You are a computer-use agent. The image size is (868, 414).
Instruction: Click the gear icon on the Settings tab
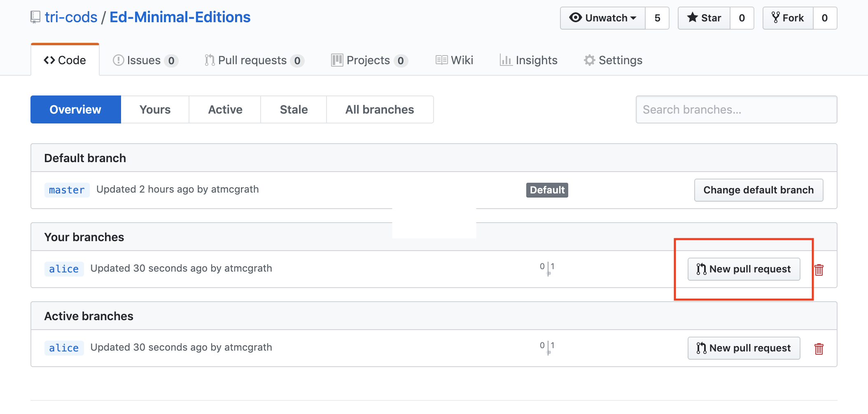[x=590, y=60]
